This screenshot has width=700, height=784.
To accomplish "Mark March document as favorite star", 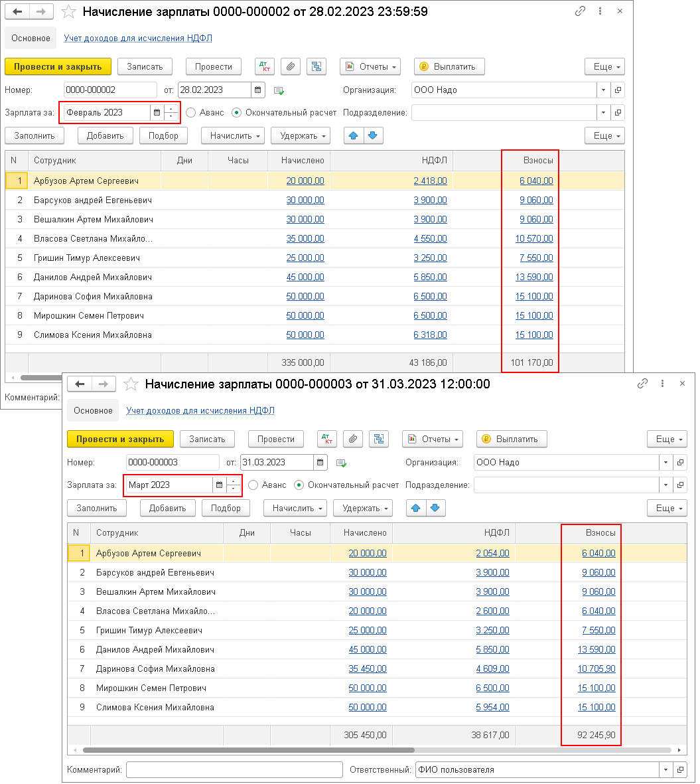I will point(131,384).
